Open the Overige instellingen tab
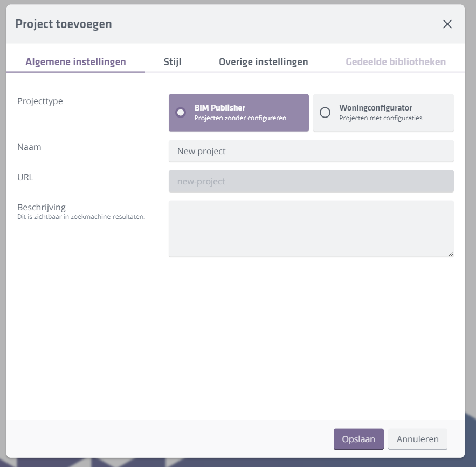This screenshot has height=467, width=476. 263,61
